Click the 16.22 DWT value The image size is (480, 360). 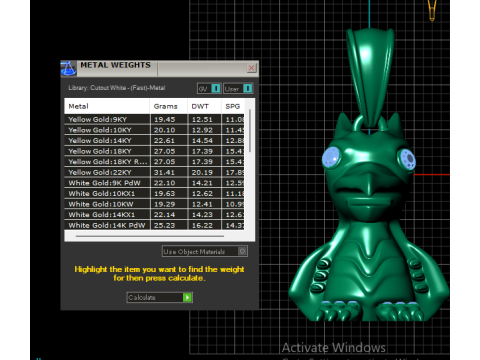click(x=202, y=225)
